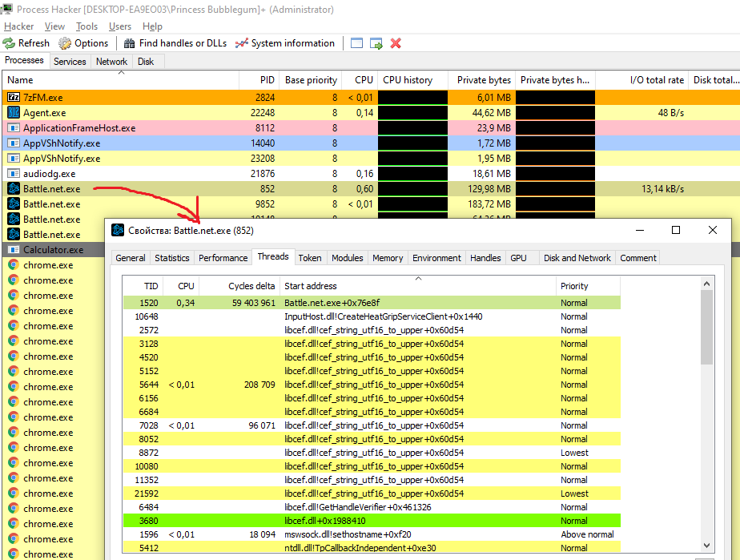Switch to the Disk tab
The height and width of the screenshot is (560, 740).
[x=146, y=62]
